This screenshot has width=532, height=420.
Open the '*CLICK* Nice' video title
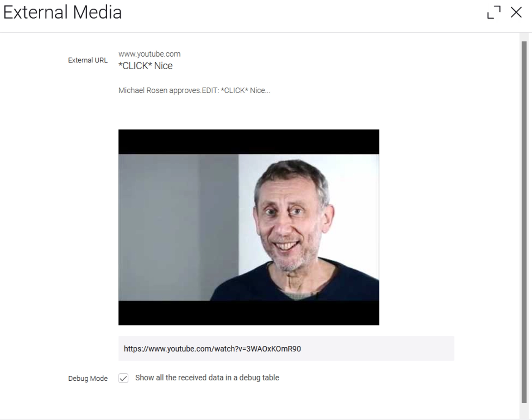[146, 66]
